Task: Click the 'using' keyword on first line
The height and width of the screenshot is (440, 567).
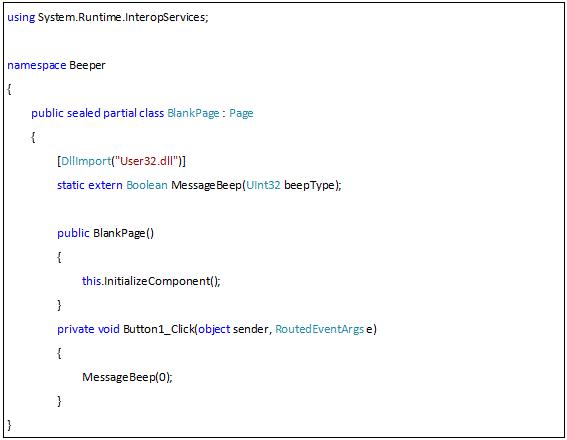Action: [x=21, y=17]
